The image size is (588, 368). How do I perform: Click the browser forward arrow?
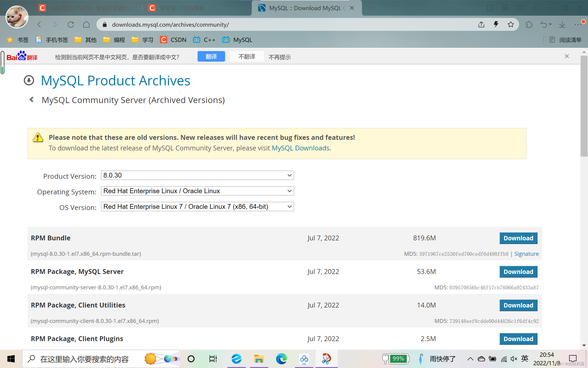(55, 25)
